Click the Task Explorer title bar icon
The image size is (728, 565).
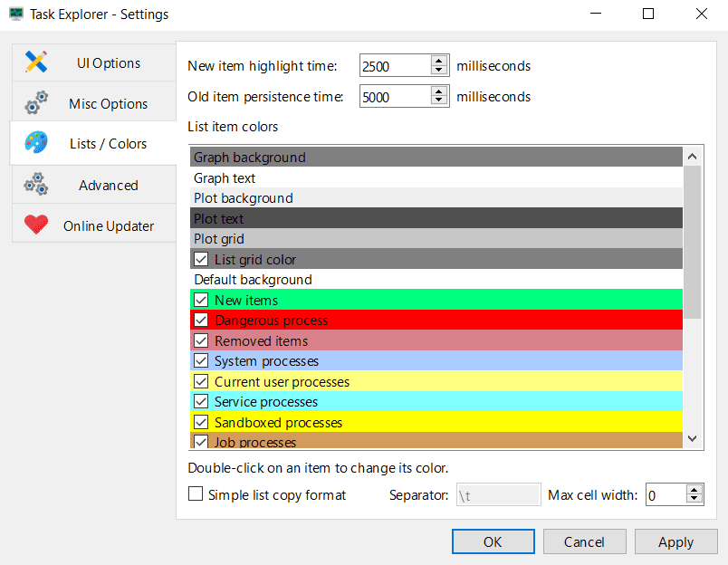coord(16,14)
